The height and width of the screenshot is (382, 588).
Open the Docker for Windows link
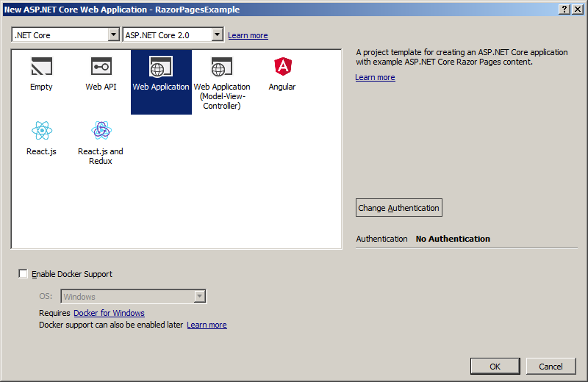click(109, 313)
